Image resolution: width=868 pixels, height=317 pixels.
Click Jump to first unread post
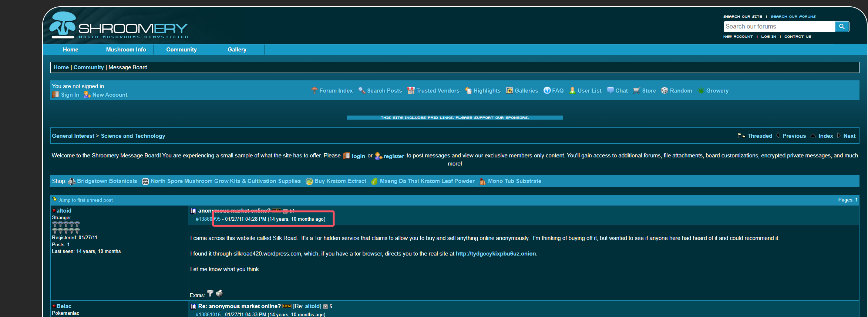[85, 200]
